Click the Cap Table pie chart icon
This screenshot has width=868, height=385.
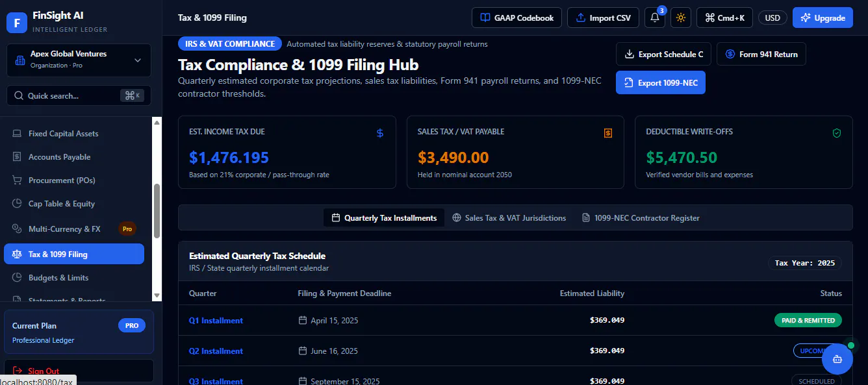tap(17, 204)
